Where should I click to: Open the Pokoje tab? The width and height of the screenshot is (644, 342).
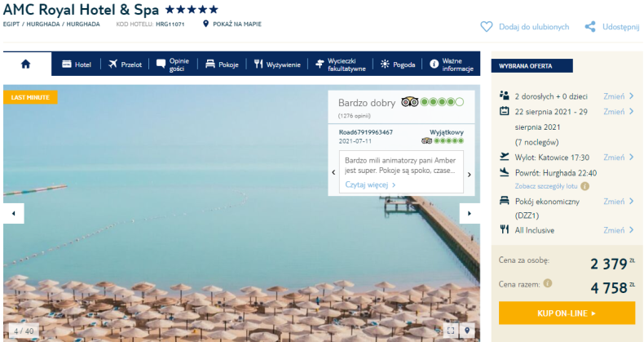point(222,64)
